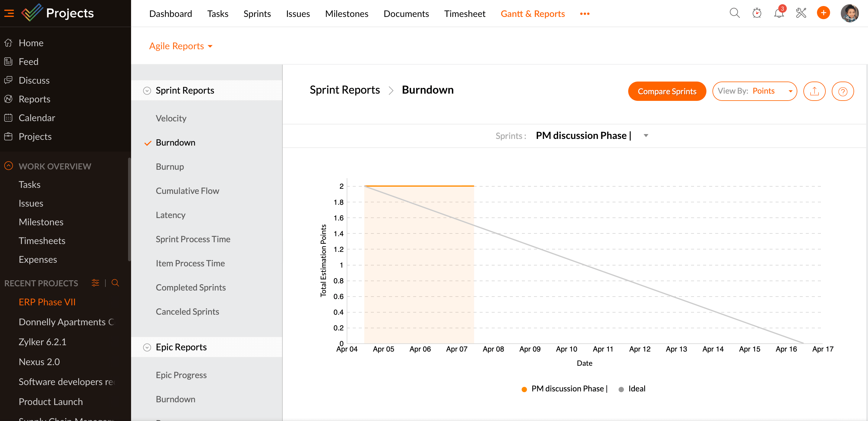Click the Compare Sprints button

tap(667, 91)
